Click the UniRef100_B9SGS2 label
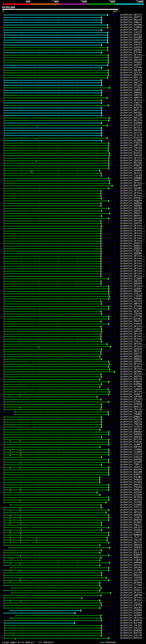Viewport: 146px width, 644px height. [131, 35]
